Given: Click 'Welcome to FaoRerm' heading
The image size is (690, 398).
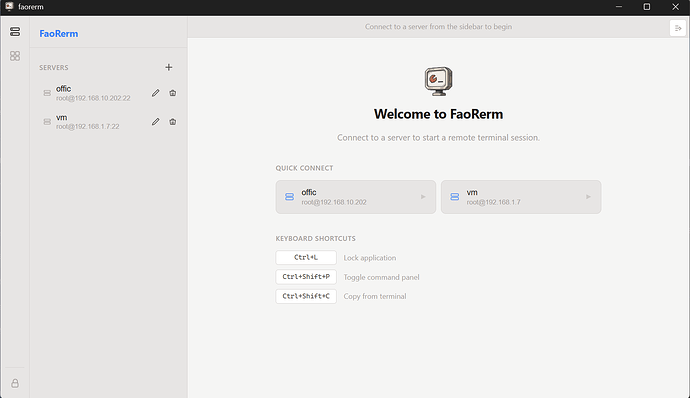Looking at the screenshot, I should click(x=438, y=114).
